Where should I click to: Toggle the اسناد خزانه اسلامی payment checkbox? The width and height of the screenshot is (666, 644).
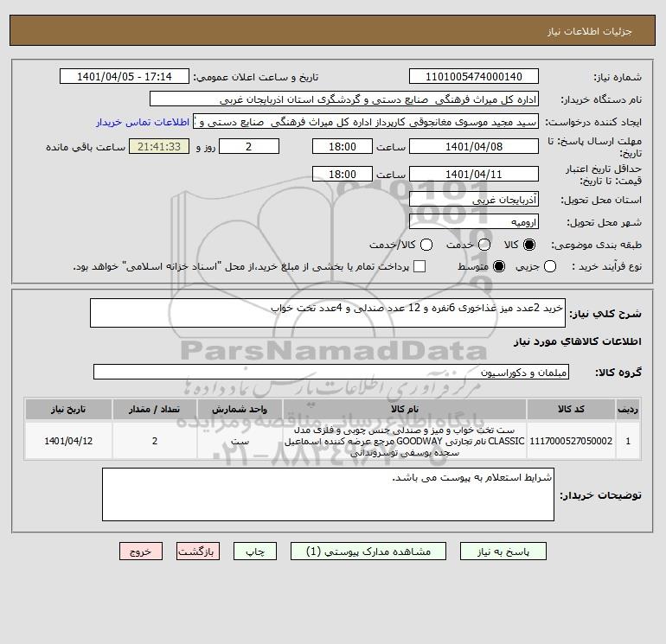tap(419, 266)
